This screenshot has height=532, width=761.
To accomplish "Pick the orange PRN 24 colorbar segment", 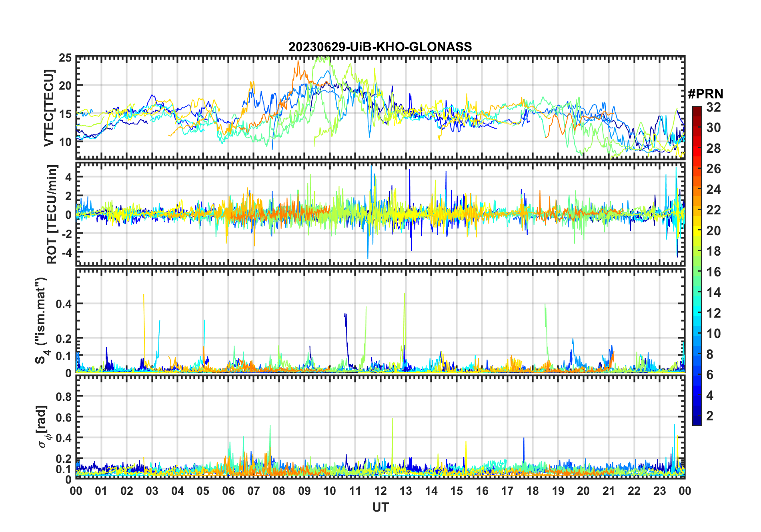I will tap(697, 189).
